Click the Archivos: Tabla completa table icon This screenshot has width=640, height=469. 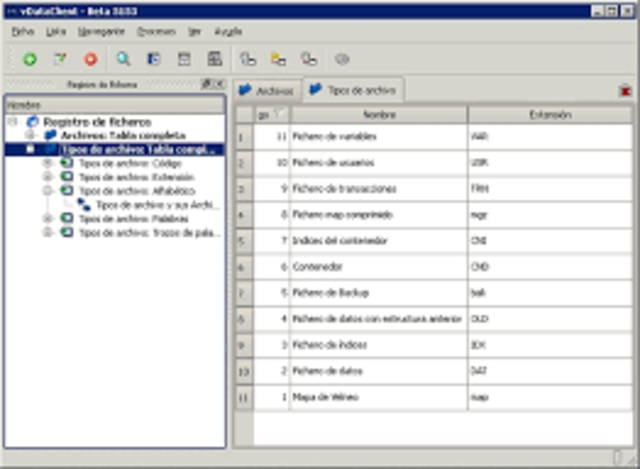pyautogui.click(x=50, y=135)
